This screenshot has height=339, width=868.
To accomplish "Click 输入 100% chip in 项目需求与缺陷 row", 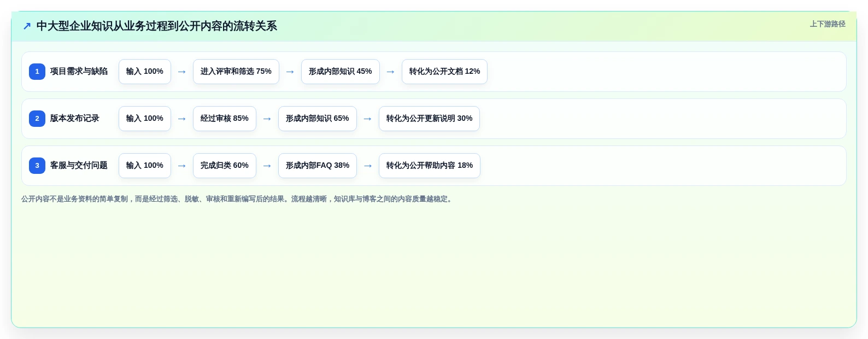I will [x=145, y=72].
